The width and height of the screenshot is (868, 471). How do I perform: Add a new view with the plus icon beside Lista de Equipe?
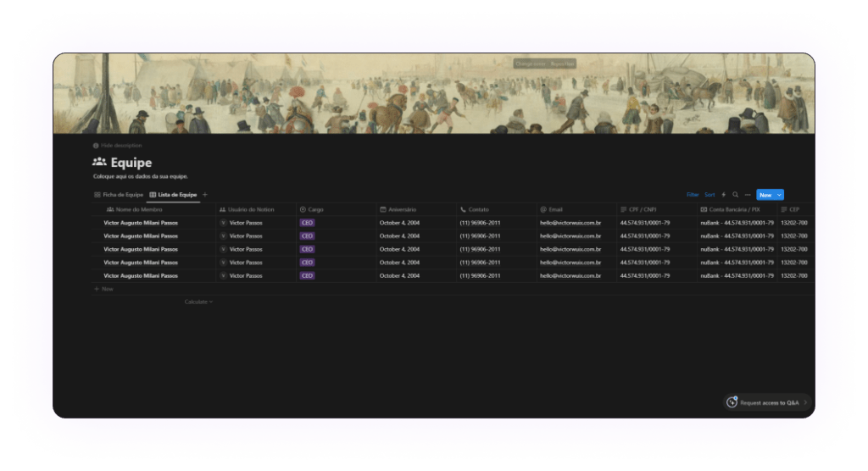click(205, 195)
